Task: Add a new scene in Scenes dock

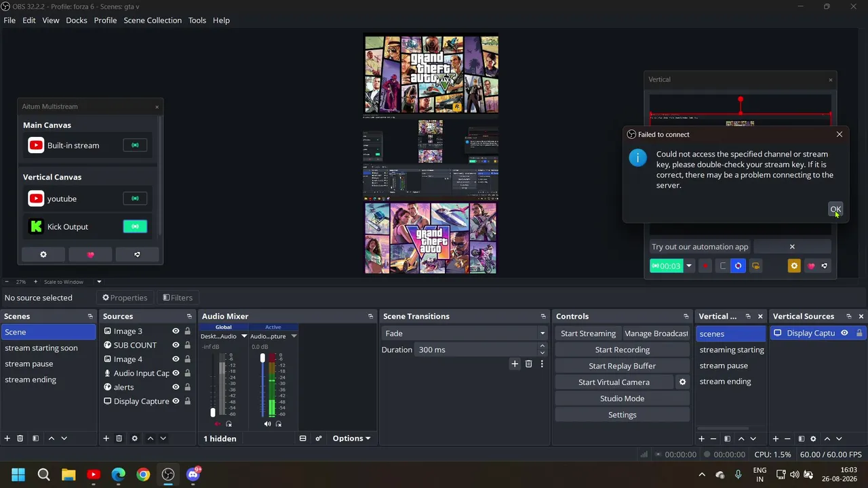Action: click(x=7, y=439)
